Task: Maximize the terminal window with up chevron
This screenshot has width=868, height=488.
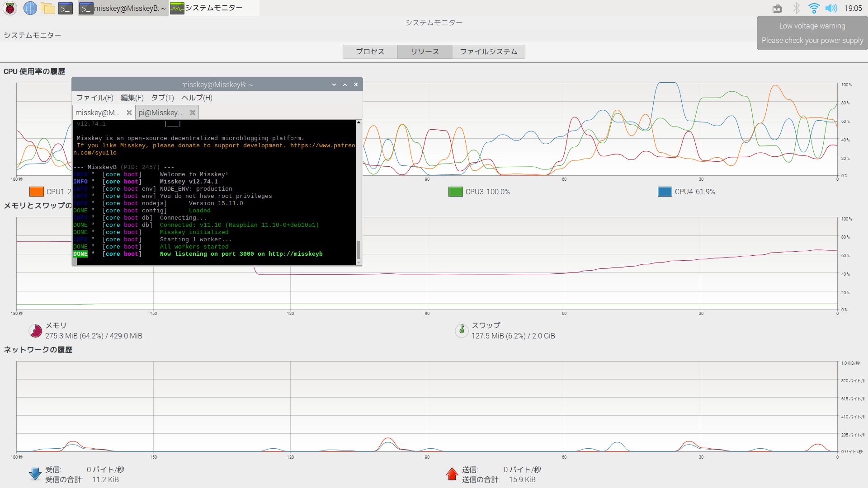Action: coord(345,84)
